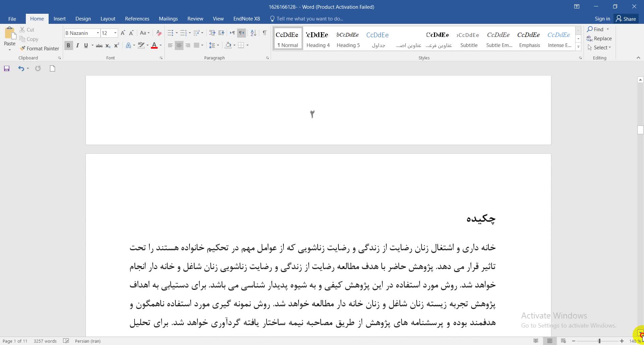The width and height of the screenshot is (644, 345).
Task: Click the zoom slider in status bar
Action: [599, 341]
